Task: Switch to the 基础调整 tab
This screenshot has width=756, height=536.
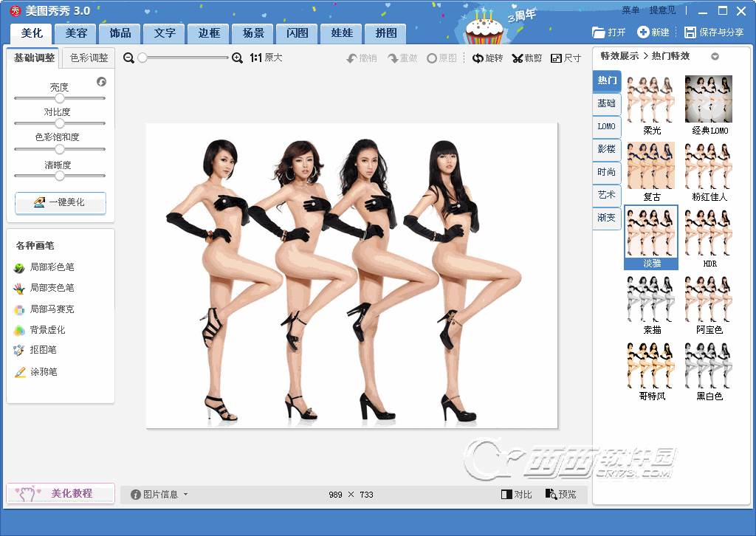Action: click(x=34, y=58)
